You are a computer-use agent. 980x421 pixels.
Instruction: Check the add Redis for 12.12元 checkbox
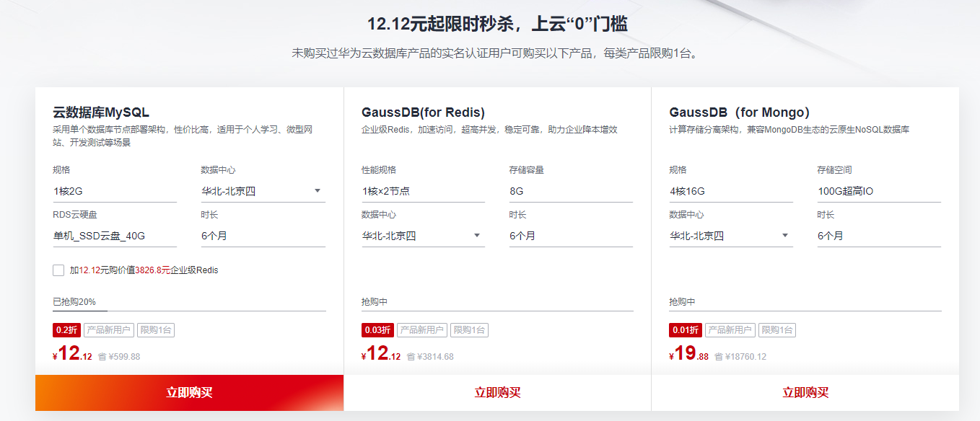pyautogui.click(x=58, y=270)
